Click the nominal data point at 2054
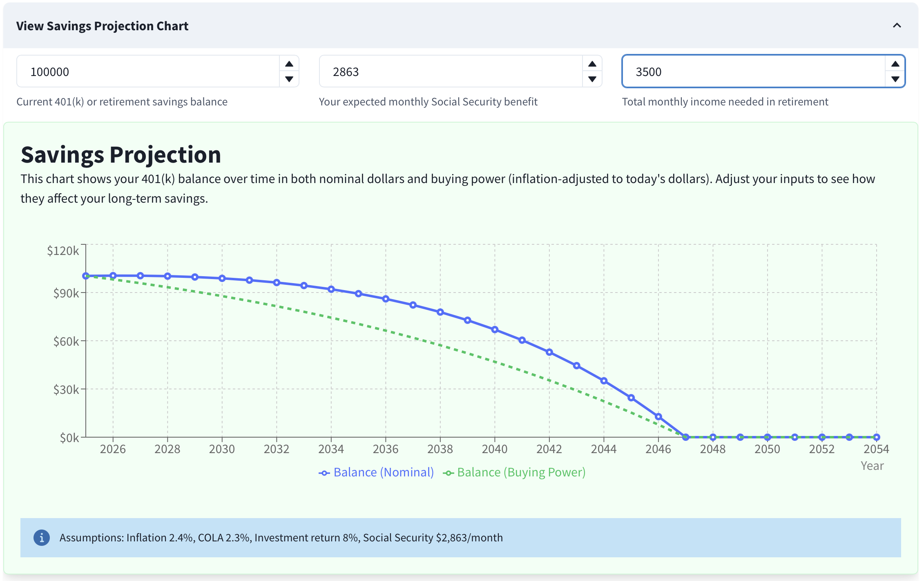The image size is (924, 581). tap(876, 437)
